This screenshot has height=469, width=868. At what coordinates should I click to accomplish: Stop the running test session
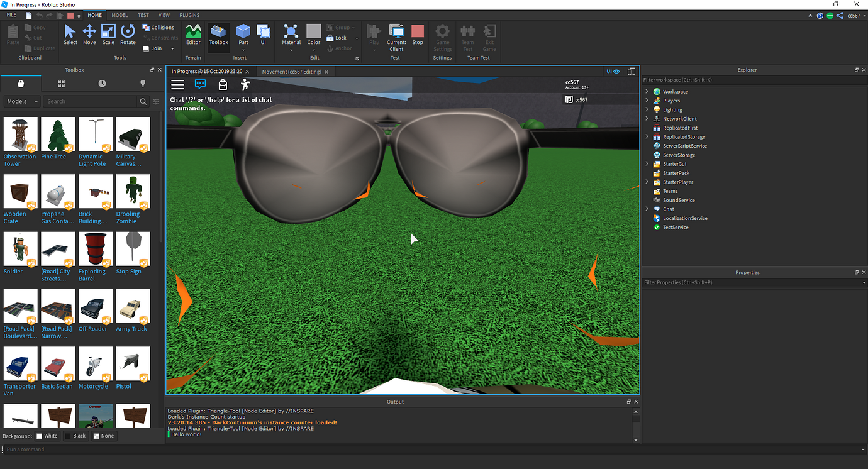(418, 35)
